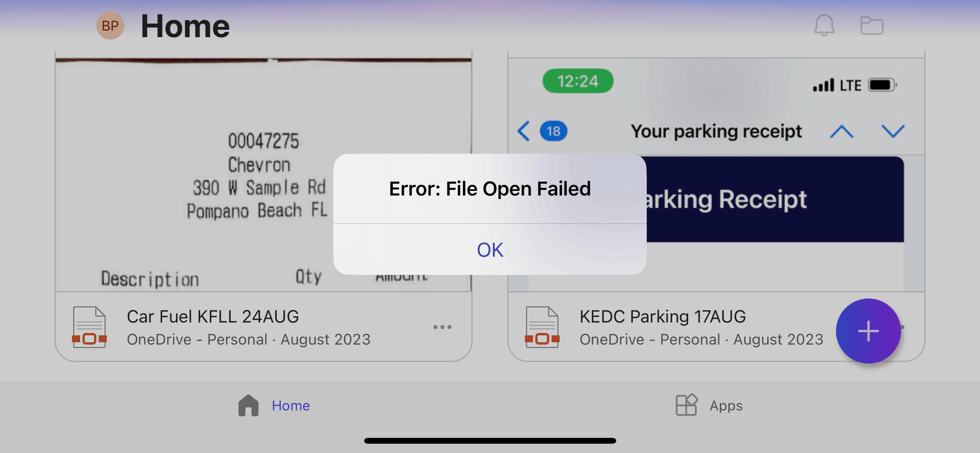Open the folder browser icon
This screenshot has width=980, height=453.
point(872,26)
